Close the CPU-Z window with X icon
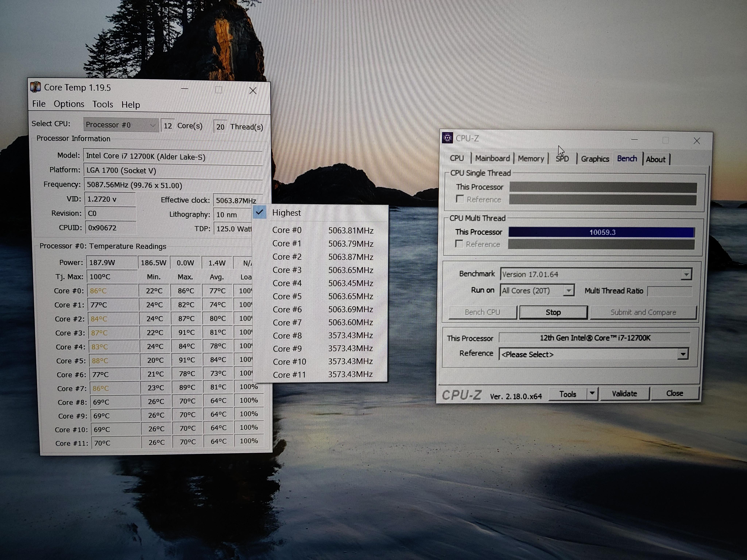The width and height of the screenshot is (747, 560). (696, 141)
